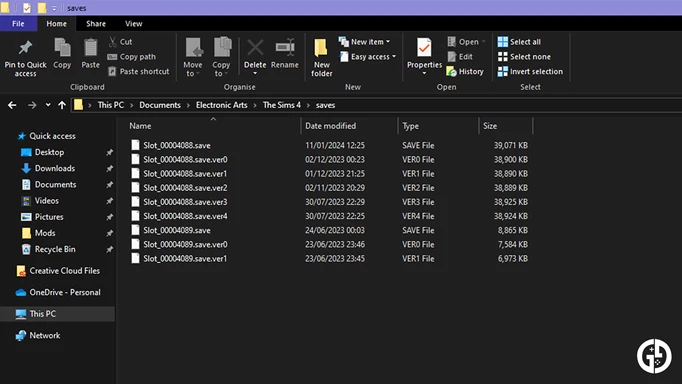Image resolution: width=682 pixels, height=384 pixels.
Task: Click the Paste ribbon icon
Action: [x=90, y=48]
